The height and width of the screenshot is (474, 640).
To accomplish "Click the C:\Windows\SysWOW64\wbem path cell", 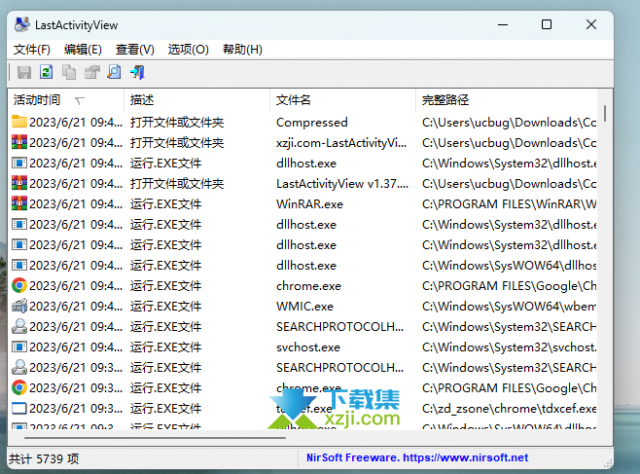I will [x=509, y=306].
